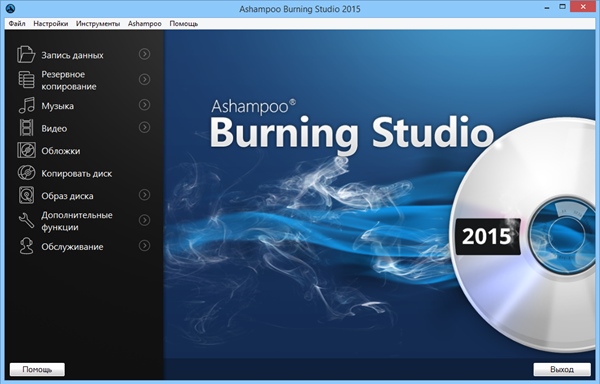The image size is (600, 384).
Task: Select the Музыка label
Action: (57, 106)
